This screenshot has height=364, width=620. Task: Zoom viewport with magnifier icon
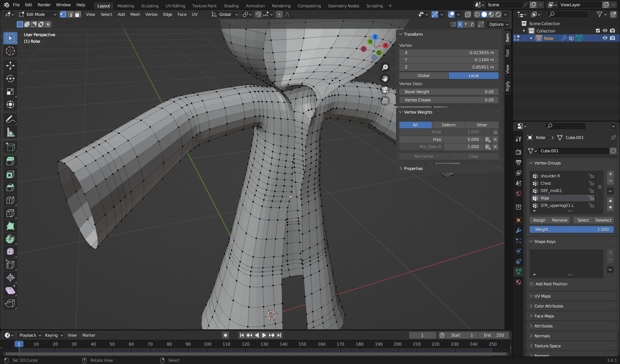385,67
